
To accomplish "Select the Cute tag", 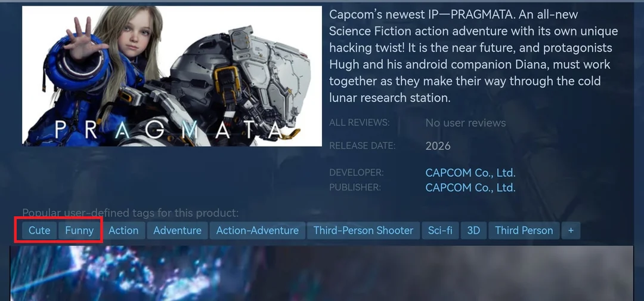I will tap(39, 231).
